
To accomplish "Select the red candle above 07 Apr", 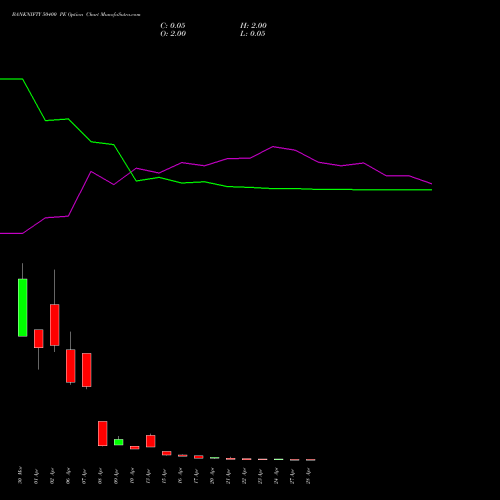I will point(87,370).
